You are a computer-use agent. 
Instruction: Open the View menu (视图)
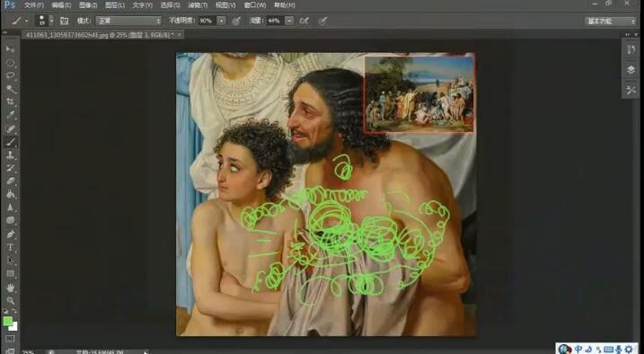point(225,5)
